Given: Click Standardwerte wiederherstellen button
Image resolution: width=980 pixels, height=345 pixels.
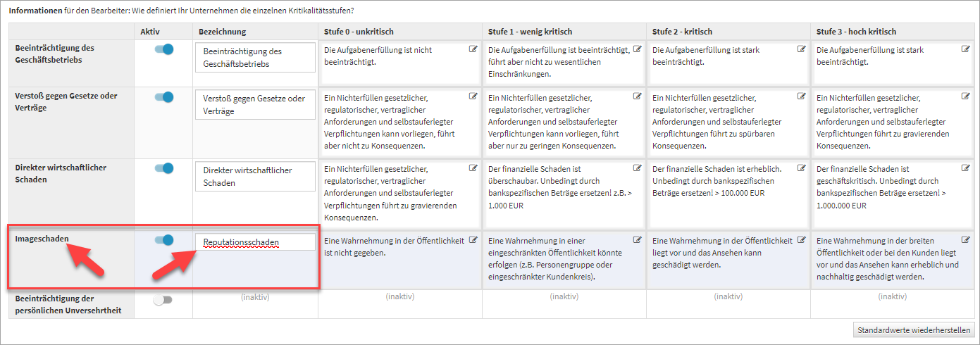Looking at the screenshot, I should point(914,330).
